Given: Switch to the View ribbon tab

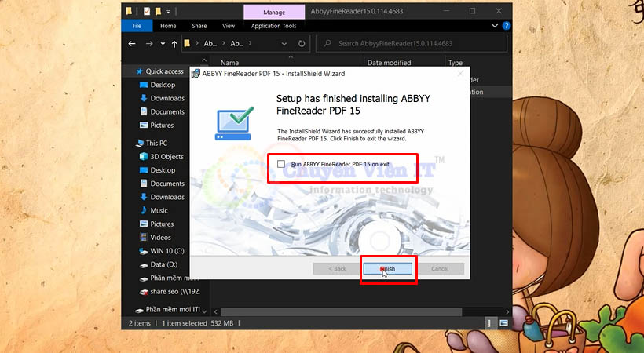Looking at the screenshot, I should click(x=228, y=25).
